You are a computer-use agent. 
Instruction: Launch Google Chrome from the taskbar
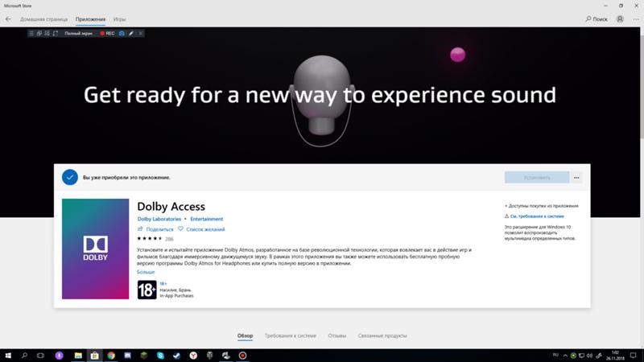(x=111, y=356)
